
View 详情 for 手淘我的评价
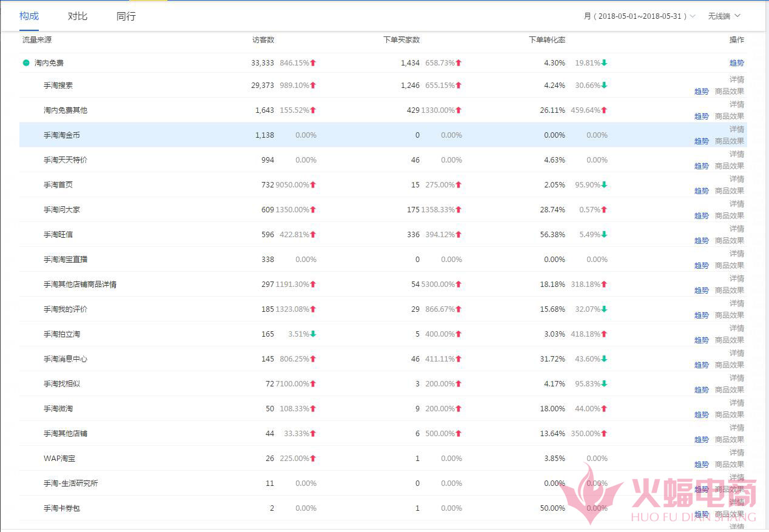pos(737,303)
